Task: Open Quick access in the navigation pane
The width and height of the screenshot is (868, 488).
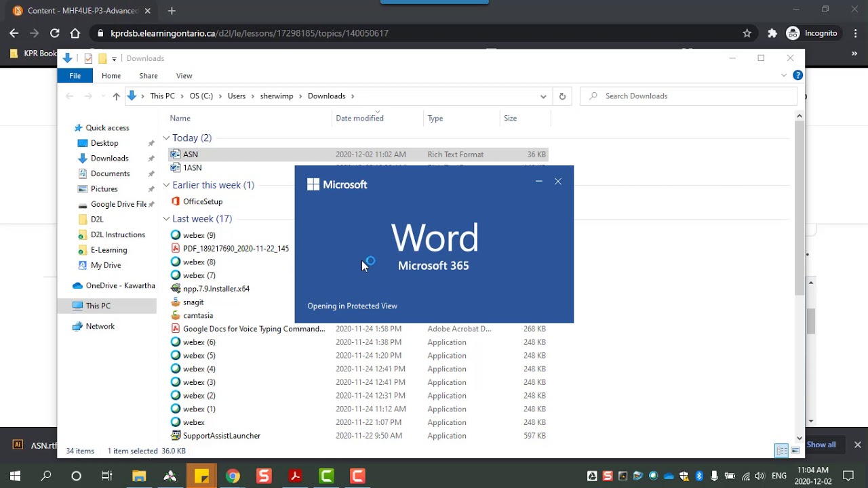Action: coord(107,127)
